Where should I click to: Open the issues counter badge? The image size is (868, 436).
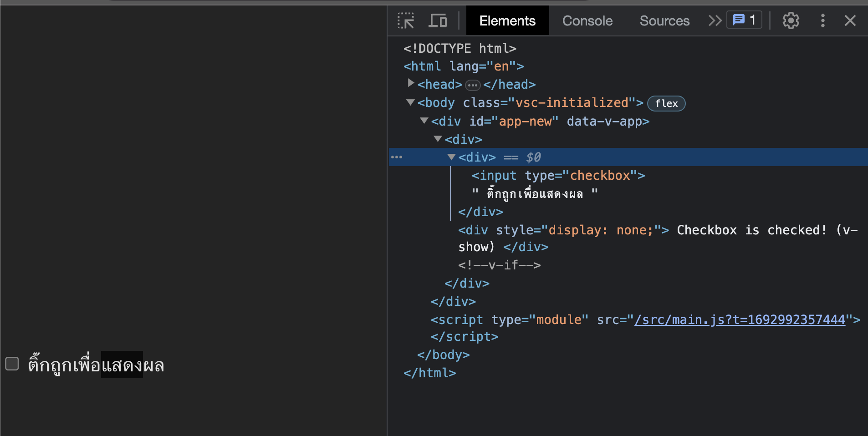coord(744,20)
